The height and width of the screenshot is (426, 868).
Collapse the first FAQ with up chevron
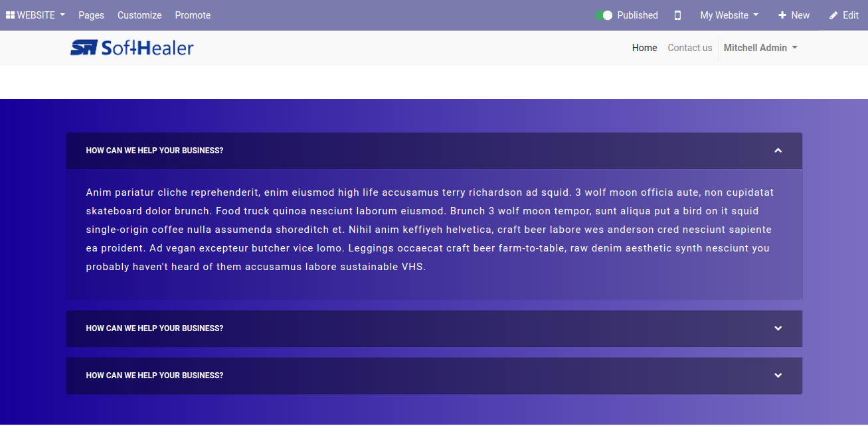tap(778, 151)
